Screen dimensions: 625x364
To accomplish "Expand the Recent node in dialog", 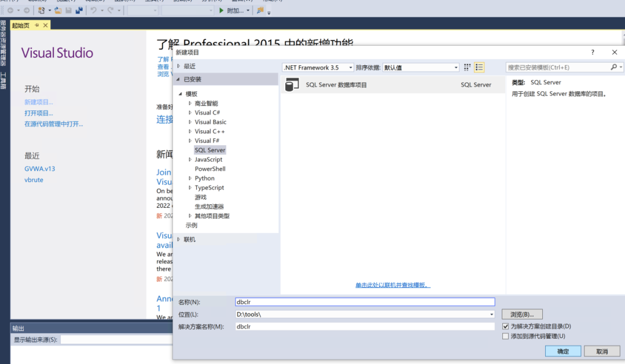I will [x=179, y=66].
